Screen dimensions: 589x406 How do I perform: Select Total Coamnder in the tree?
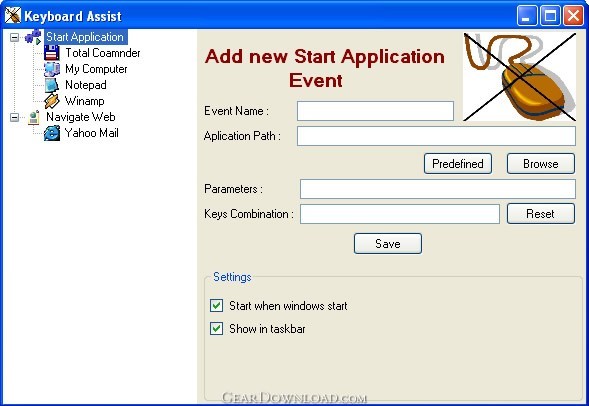[103, 53]
